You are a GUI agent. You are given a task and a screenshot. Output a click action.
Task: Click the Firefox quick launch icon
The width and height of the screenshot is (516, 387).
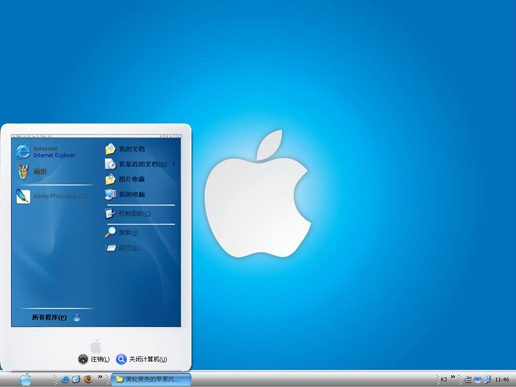(x=88, y=379)
